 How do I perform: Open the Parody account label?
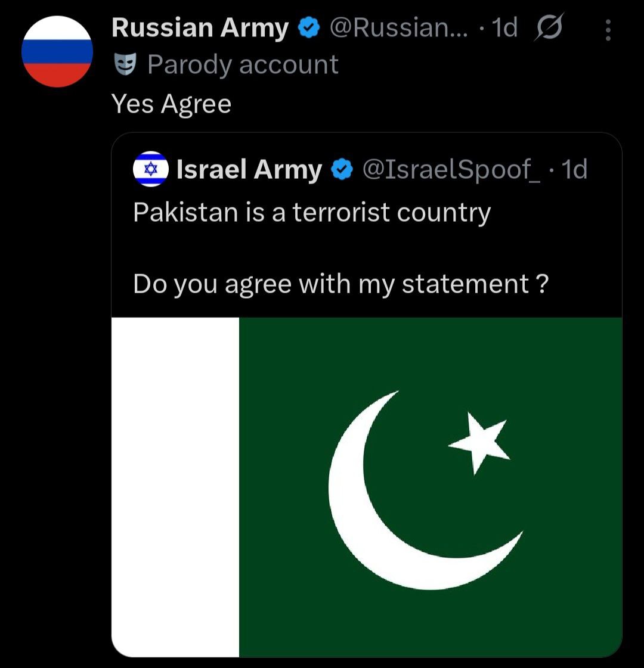243,65
